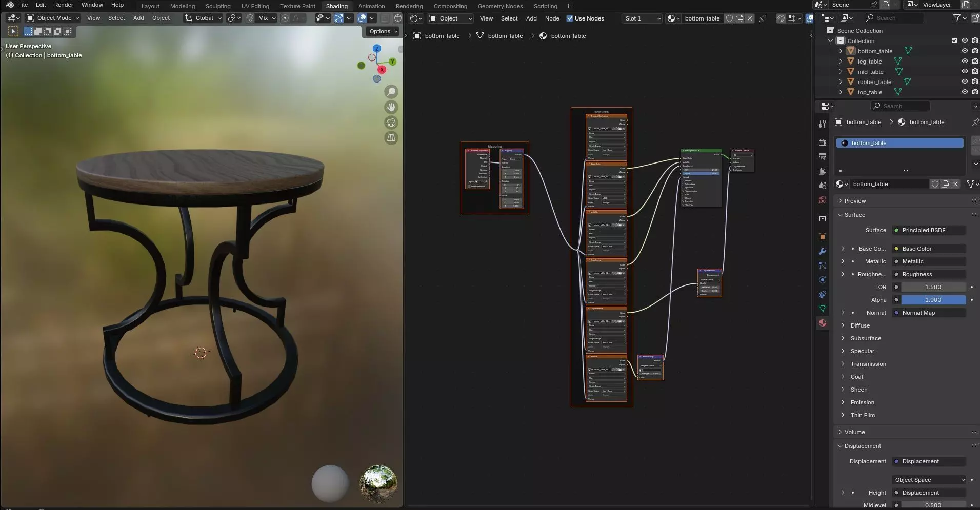Select the bottom_table material slot in the list
The width and height of the screenshot is (980, 510).
[900, 143]
